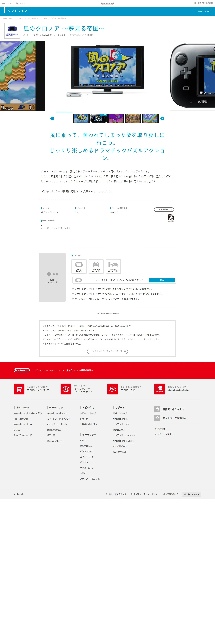Click the Game Boy Advance platform icon
The image size is (215, 644).
coord(12,30)
